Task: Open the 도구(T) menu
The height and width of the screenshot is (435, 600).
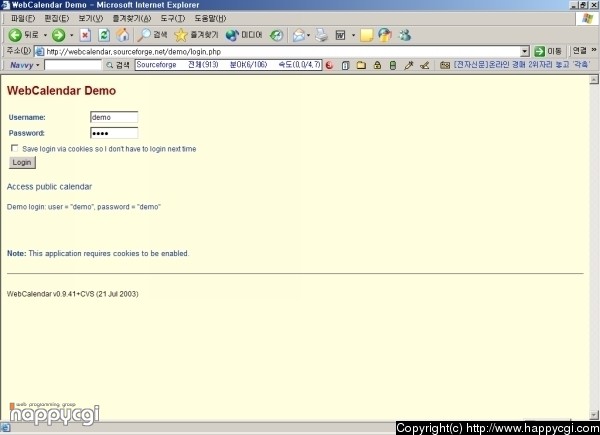Action: click(x=172, y=18)
